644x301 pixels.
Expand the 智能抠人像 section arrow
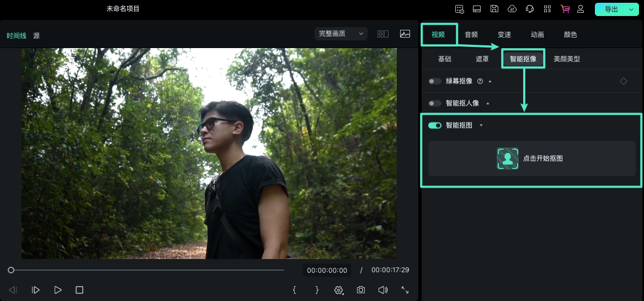488,103
